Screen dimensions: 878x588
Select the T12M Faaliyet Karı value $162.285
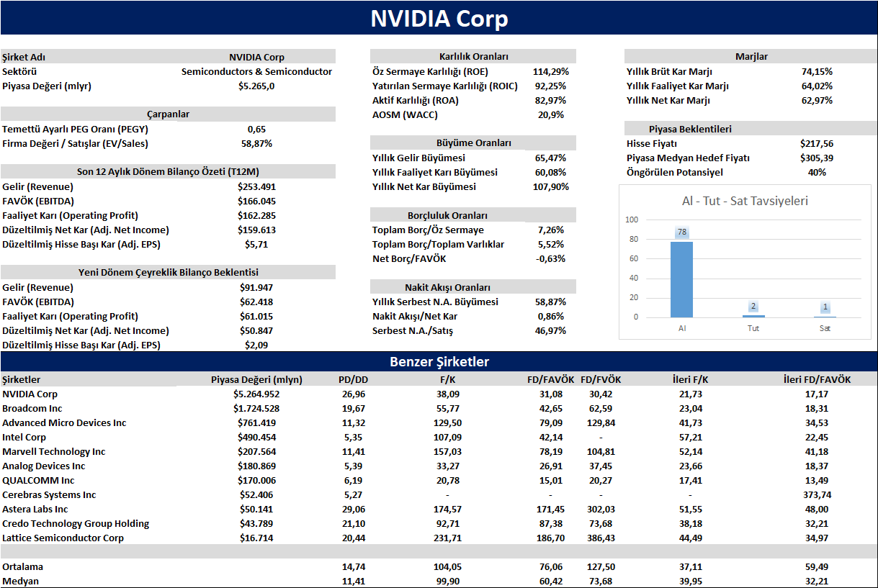coord(256,215)
